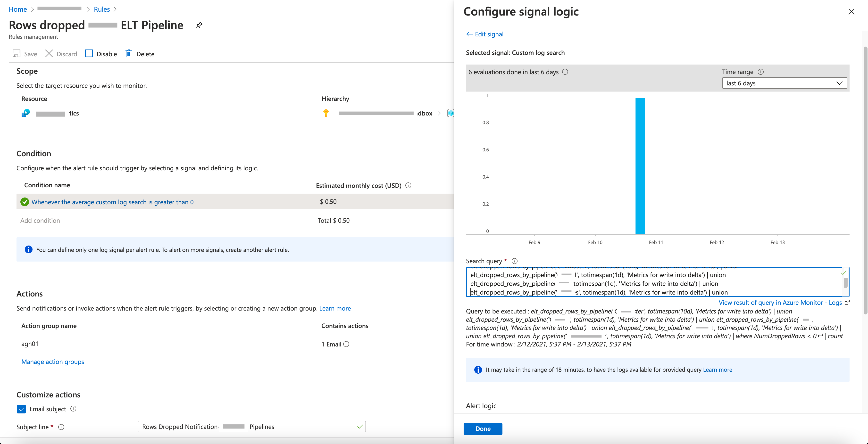Pin the alert rule to dashboard

pos(199,25)
